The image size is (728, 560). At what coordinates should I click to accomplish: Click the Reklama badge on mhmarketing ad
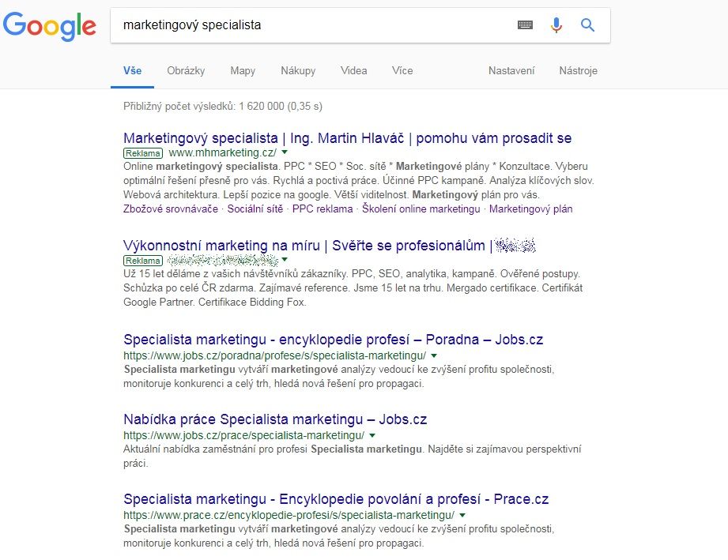[143, 152]
